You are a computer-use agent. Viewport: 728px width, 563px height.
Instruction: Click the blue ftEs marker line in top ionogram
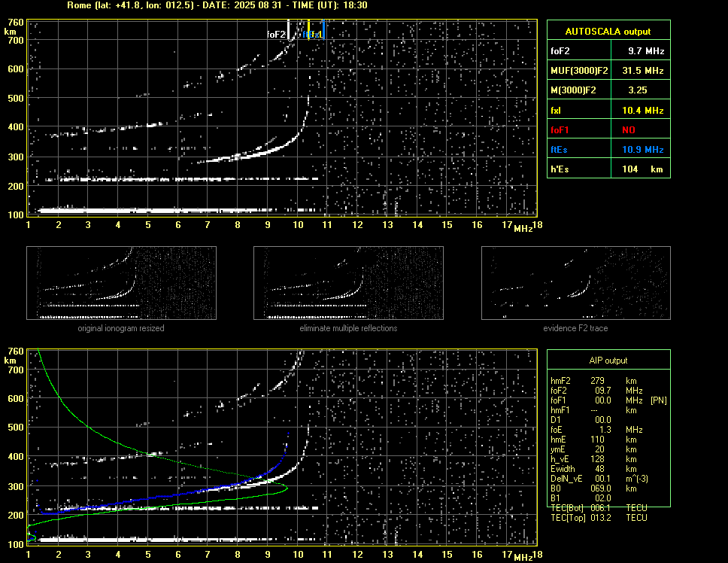coord(323,29)
